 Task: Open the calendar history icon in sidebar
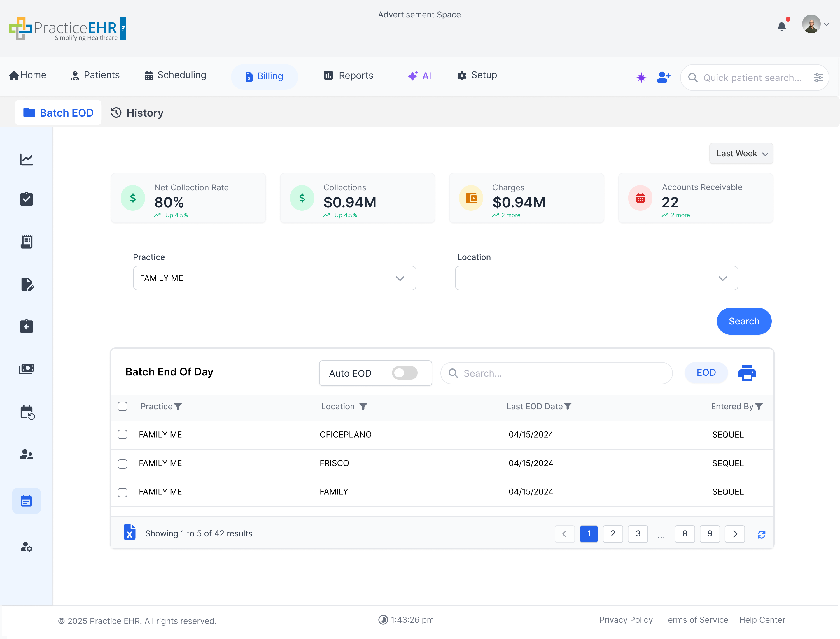(x=26, y=412)
